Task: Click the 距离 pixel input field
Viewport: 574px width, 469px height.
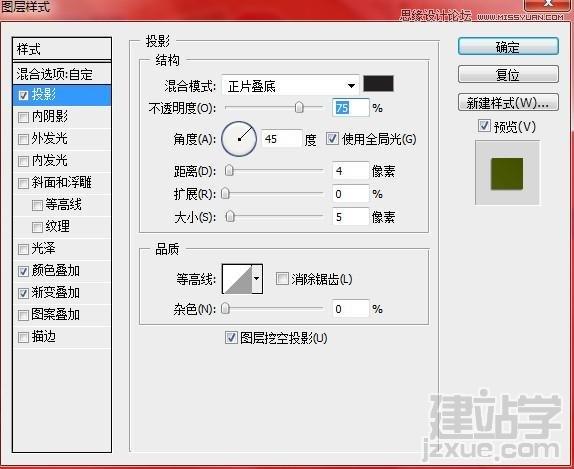Action: pos(350,171)
